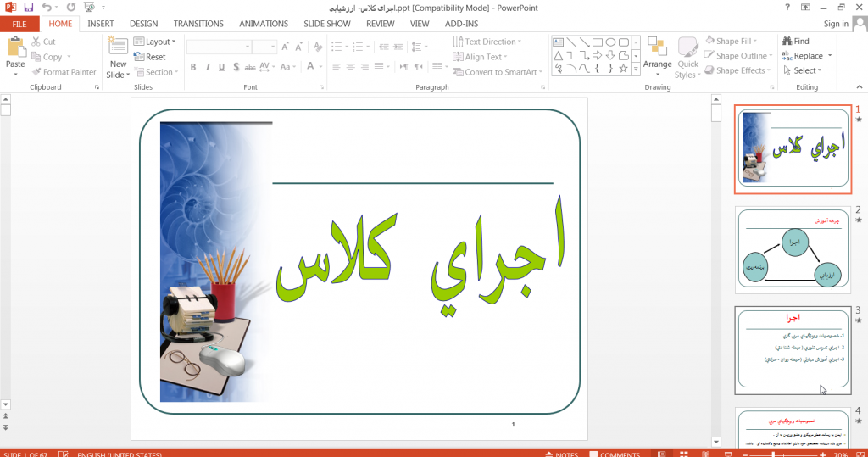
Task: Open Font dialog launcher arrow
Action: [x=321, y=87]
